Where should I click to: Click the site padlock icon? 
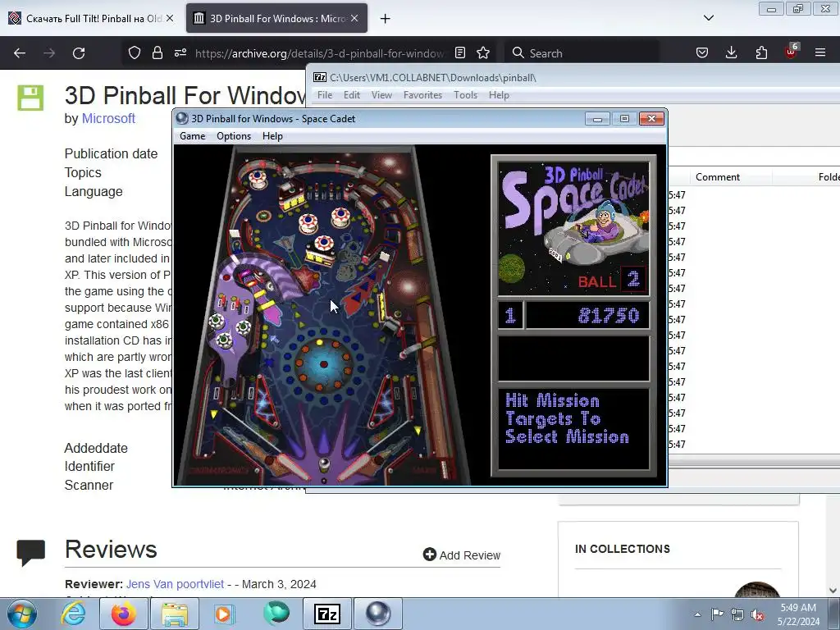[x=157, y=53]
